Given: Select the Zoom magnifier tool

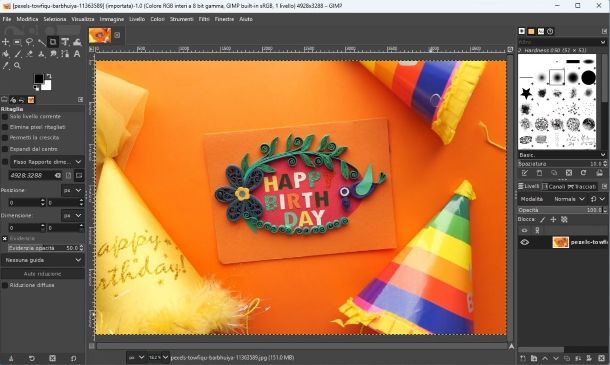Looking at the screenshot, I should [x=17, y=66].
